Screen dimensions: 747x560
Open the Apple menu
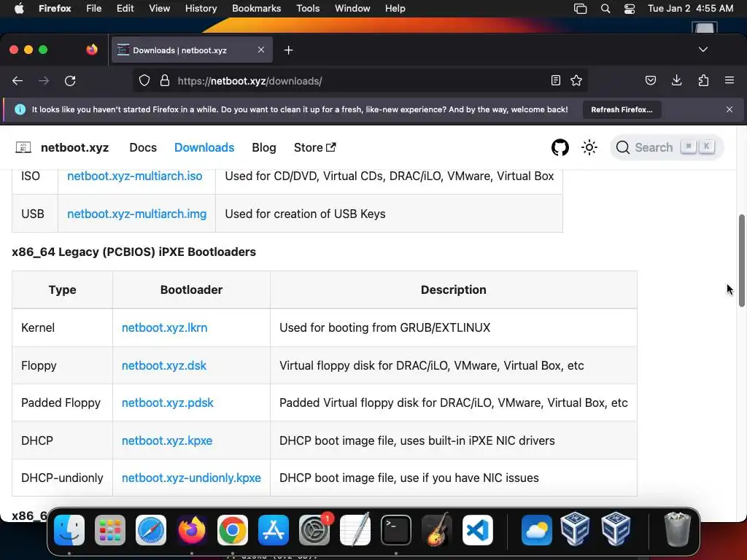(x=19, y=9)
